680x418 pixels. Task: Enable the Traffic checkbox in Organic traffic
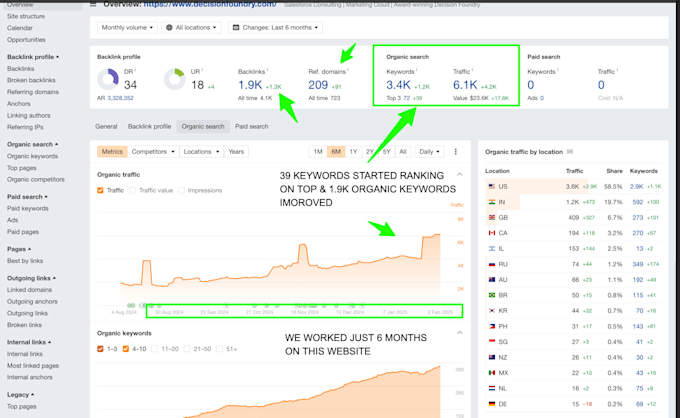coord(100,190)
